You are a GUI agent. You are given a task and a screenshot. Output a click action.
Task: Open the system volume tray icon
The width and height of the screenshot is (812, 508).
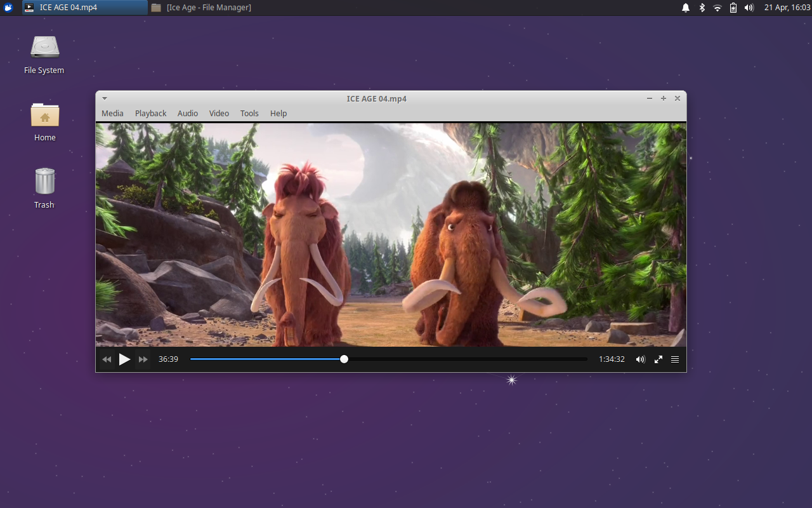pos(749,8)
